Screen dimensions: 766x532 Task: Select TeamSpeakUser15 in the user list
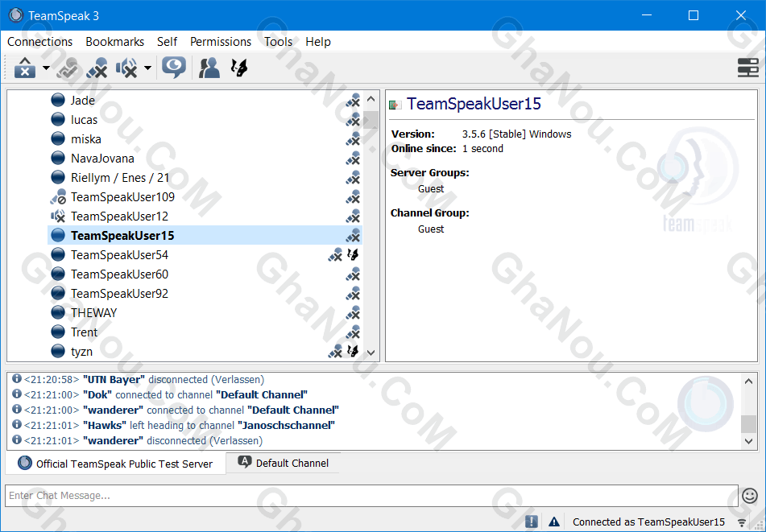(x=205, y=236)
